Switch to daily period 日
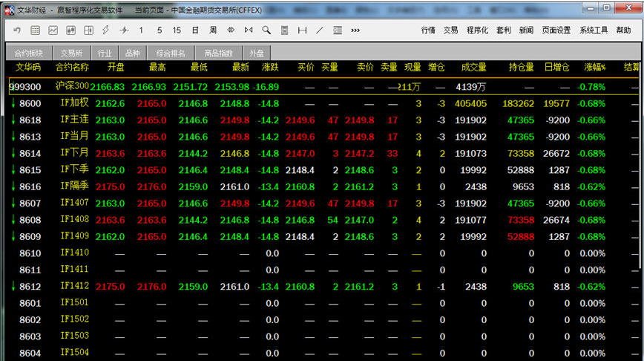The width and height of the screenshot is (644, 361). [195, 30]
